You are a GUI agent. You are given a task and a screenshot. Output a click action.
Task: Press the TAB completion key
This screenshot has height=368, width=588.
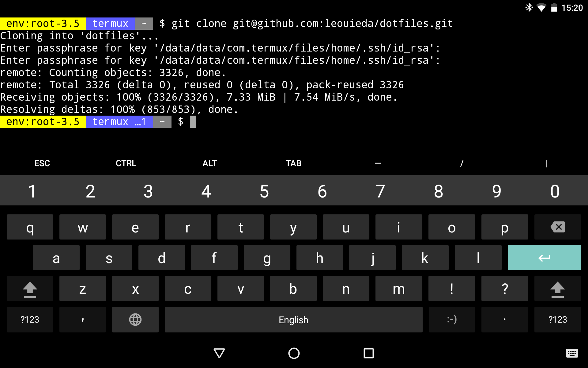pyautogui.click(x=293, y=163)
